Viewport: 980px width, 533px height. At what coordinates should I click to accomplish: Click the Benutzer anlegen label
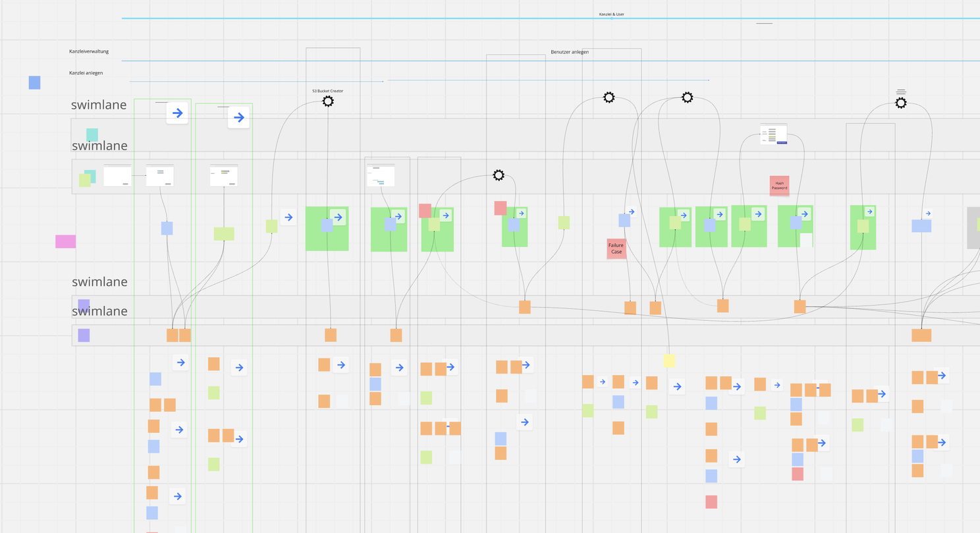569,51
